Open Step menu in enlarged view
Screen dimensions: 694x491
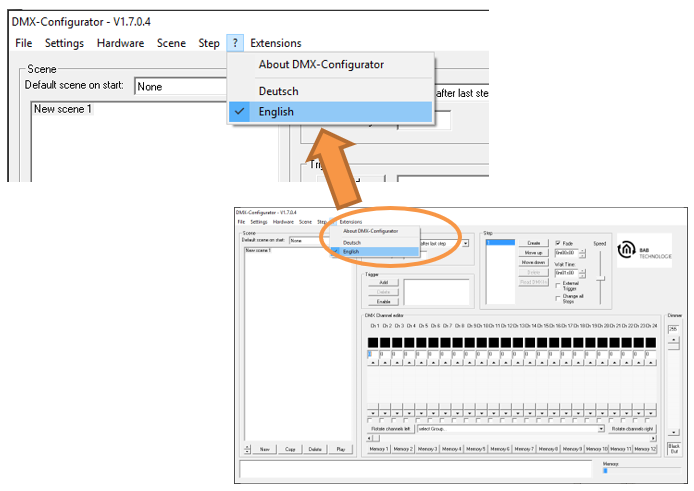pyautogui.click(x=209, y=43)
